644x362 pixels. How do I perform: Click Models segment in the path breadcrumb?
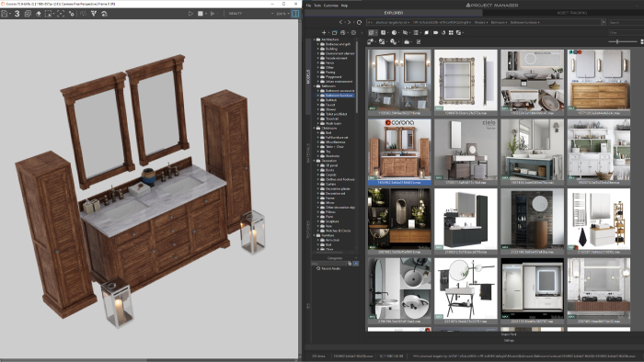(479, 22)
